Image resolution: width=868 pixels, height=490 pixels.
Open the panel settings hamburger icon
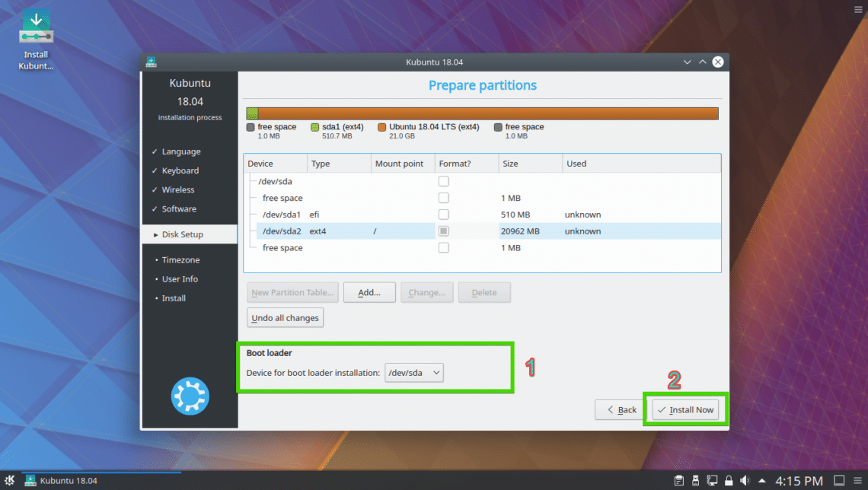[857, 481]
